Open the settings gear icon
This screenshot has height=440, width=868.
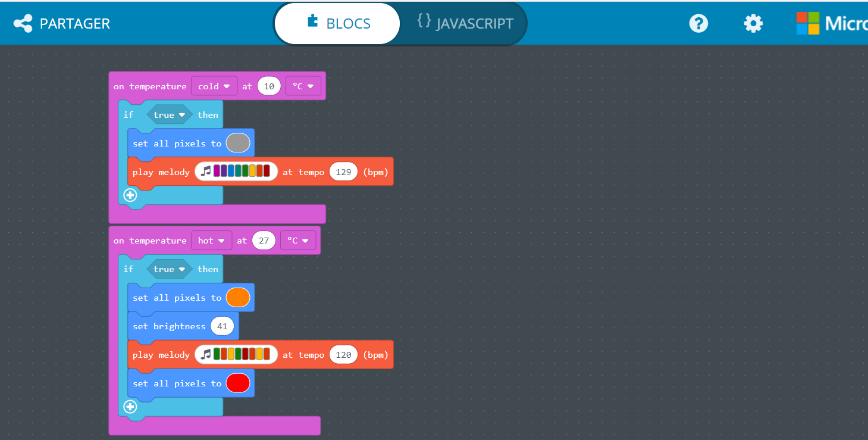pyautogui.click(x=753, y=24)
